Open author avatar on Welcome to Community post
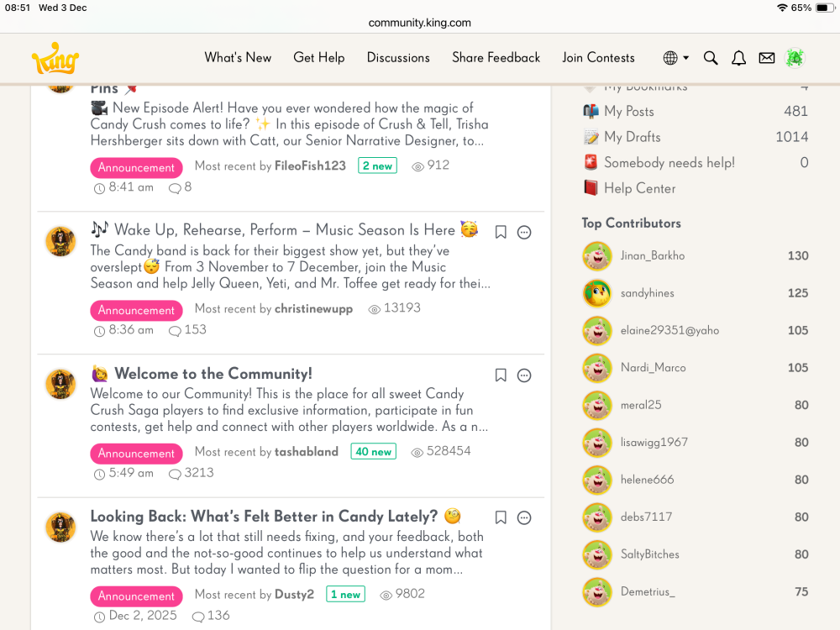This screenshot has height=630, width=840. [60, 384]
